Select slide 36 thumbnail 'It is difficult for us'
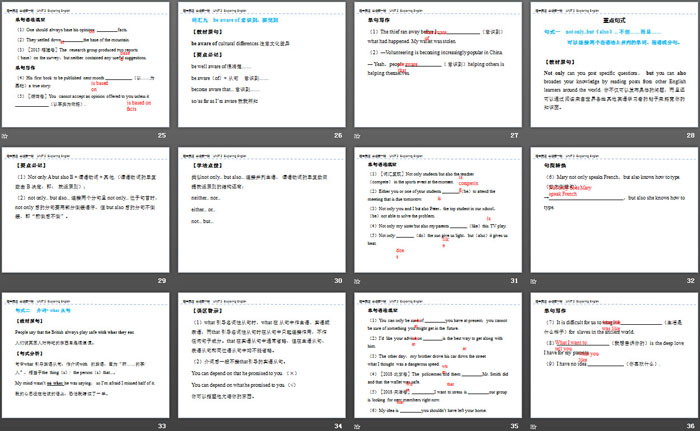Viewport: 700px width, 431px height. tap(614, 356)
